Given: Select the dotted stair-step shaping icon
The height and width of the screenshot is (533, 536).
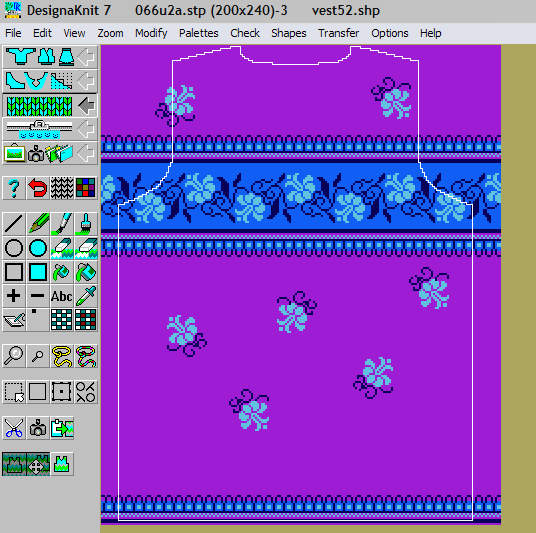Looking at the screenshot, I should point(62,81).
